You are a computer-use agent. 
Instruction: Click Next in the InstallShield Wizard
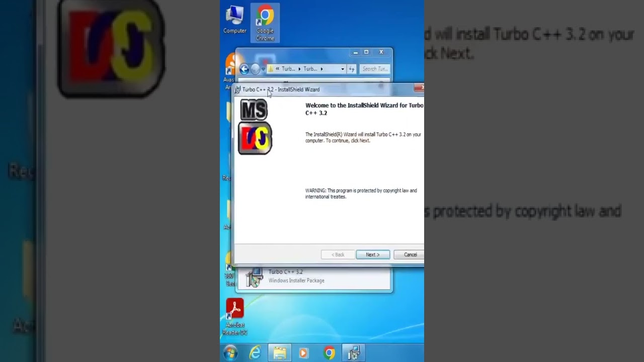tap(373, 255)
